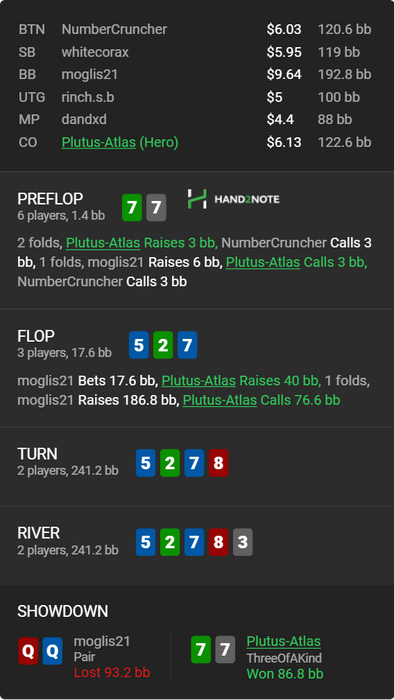Select the moglis21 BB player row
Image resolution: width=394 pixels, height=700 pixels.
click(195, 75)
